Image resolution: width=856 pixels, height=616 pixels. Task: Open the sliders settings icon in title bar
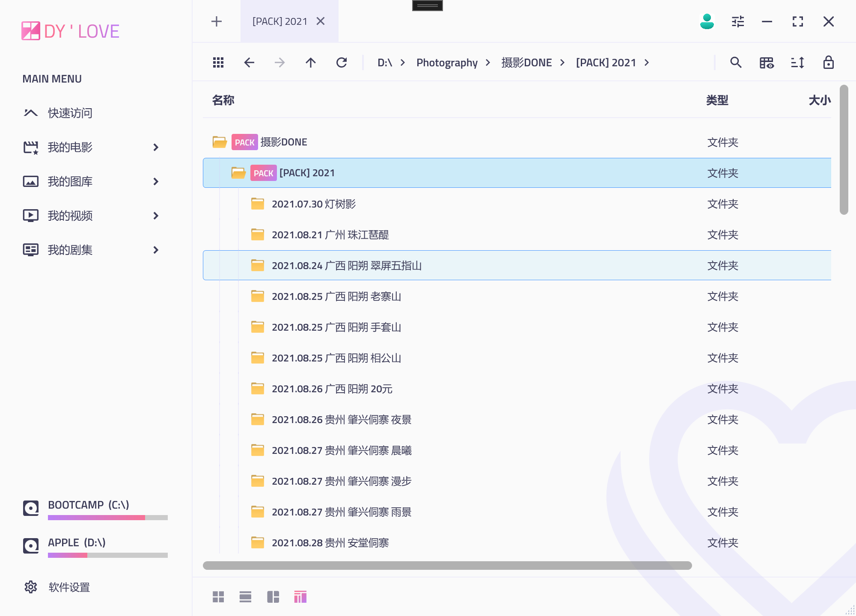pos(738,21)
